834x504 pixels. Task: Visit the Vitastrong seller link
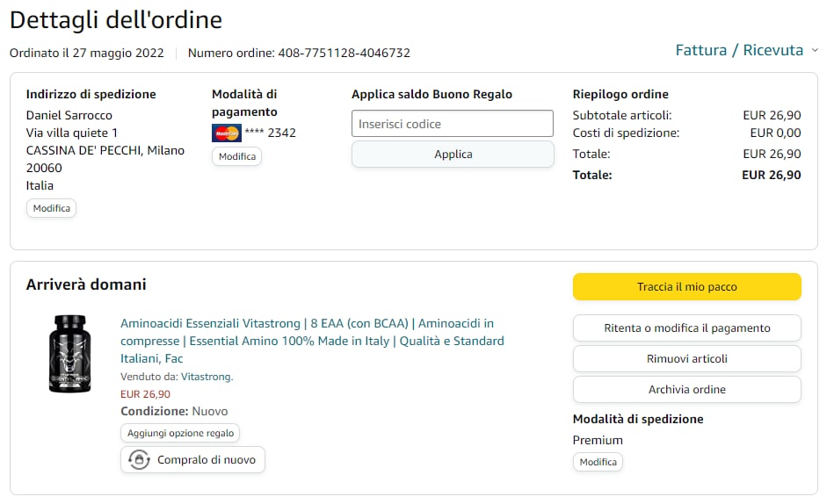[x=207, y=377]
